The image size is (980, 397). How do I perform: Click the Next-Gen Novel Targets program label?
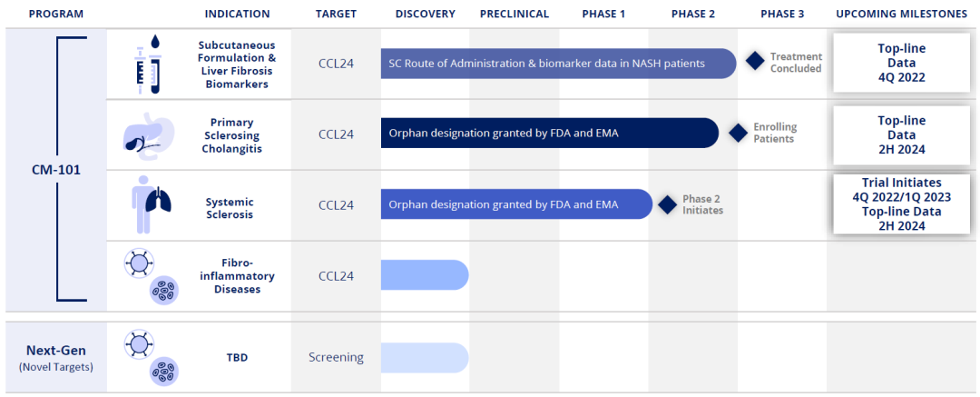56,357
